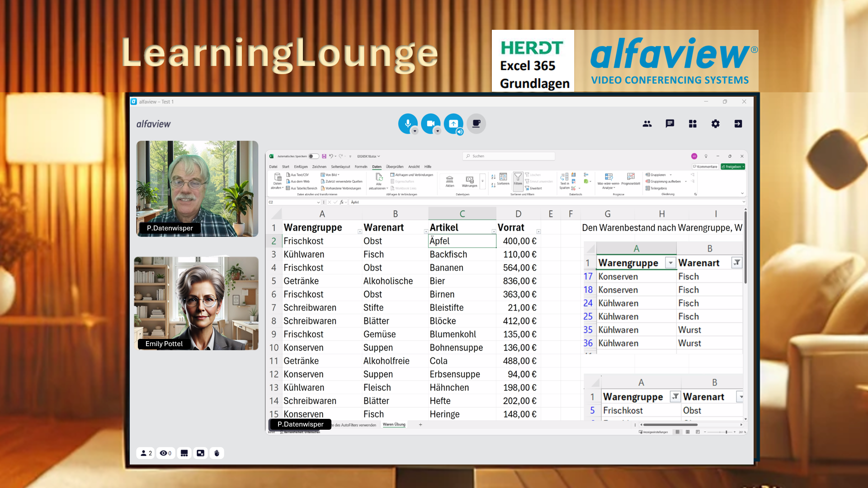Click the Filtern button in ribbon
Screen dimensions: 868x488
pyautogui.click(x=518, y=179)
